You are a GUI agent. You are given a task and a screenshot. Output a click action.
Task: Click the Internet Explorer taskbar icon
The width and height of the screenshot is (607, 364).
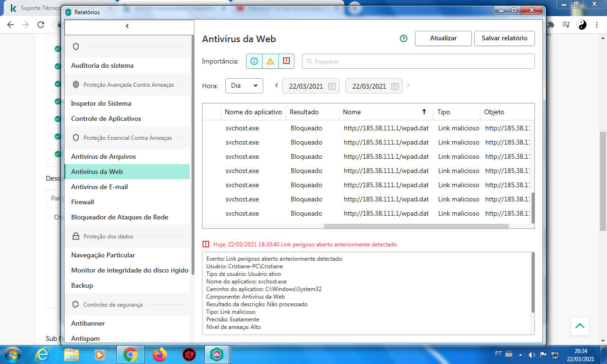(42, 354)
